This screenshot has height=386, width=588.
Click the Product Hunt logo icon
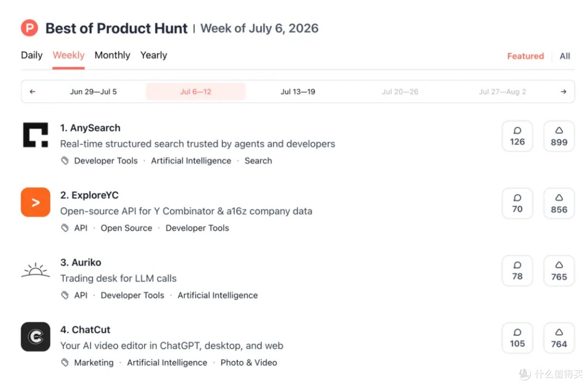(x=29, y=28)
